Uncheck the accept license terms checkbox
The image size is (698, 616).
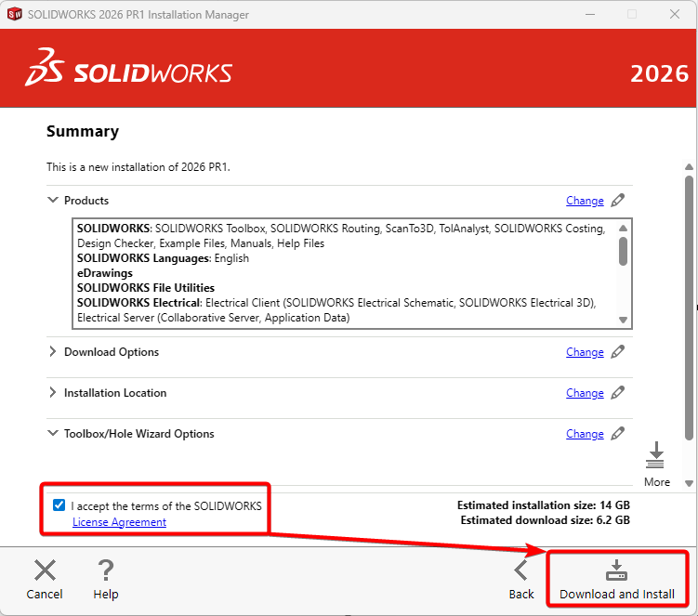[59, 505]
